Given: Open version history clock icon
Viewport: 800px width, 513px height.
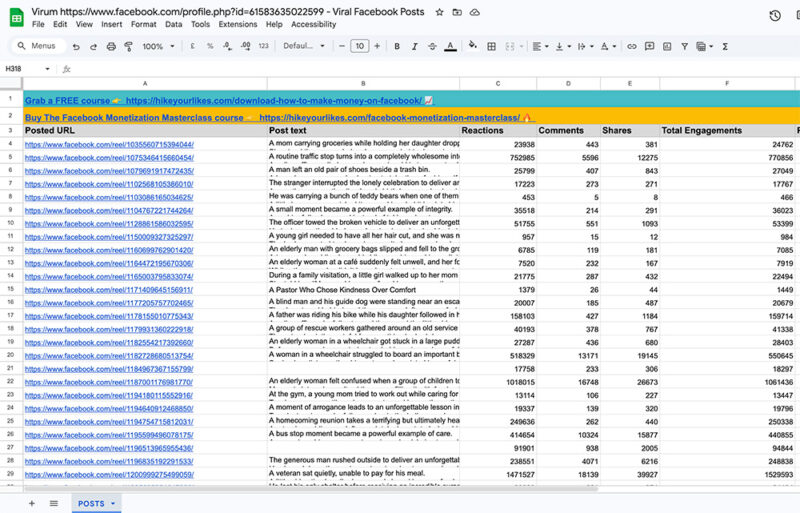Looking at the screenshot, I should point(775,16).
